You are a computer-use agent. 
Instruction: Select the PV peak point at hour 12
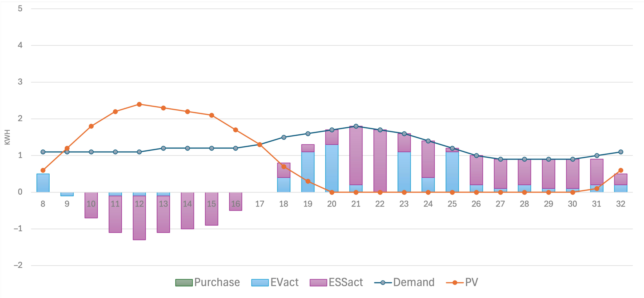coord(139,104)
